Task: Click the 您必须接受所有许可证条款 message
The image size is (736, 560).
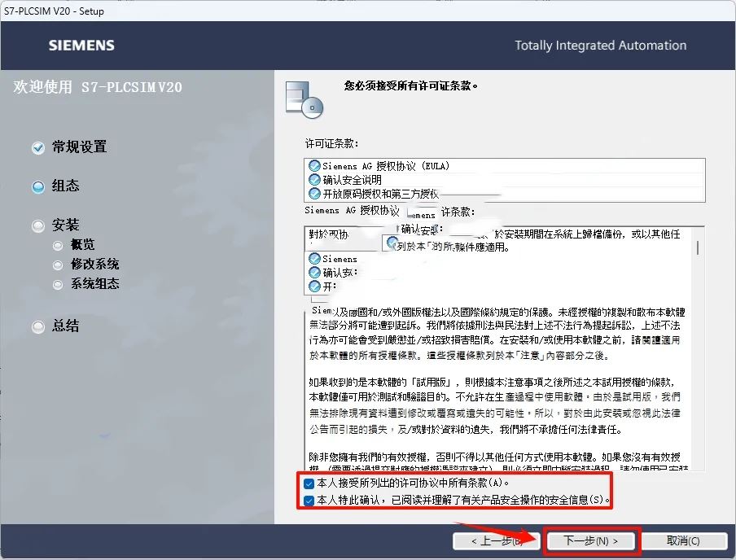Action: click(410, 86)
